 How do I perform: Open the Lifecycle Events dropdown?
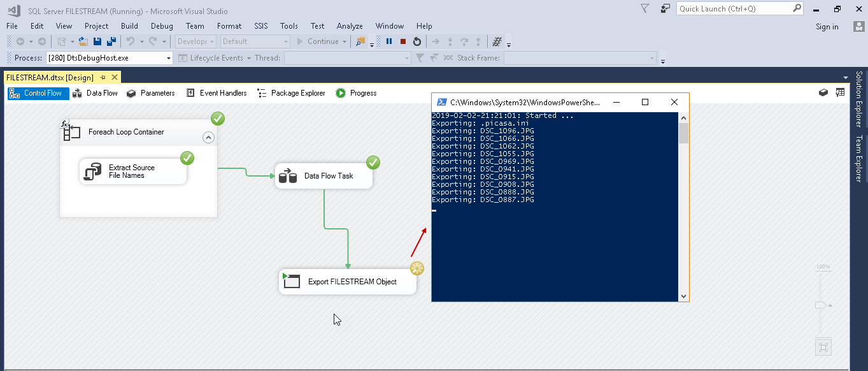pyautogui.click(x=216, y=58)
